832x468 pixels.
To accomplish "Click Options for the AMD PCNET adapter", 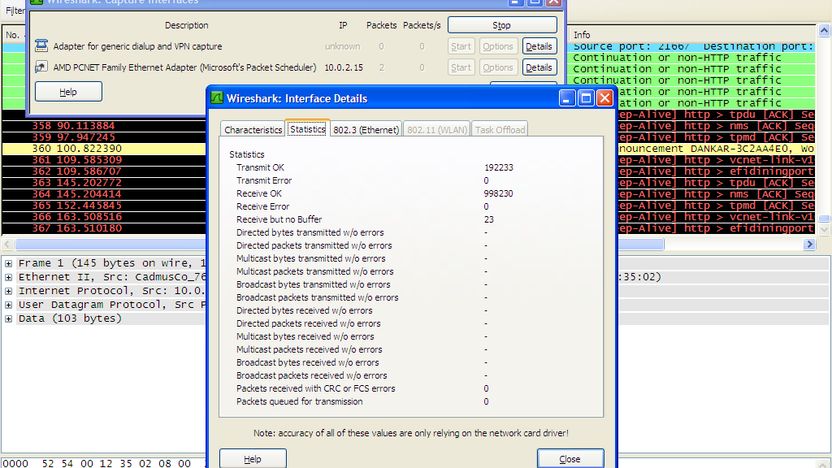I will [498, 67].
